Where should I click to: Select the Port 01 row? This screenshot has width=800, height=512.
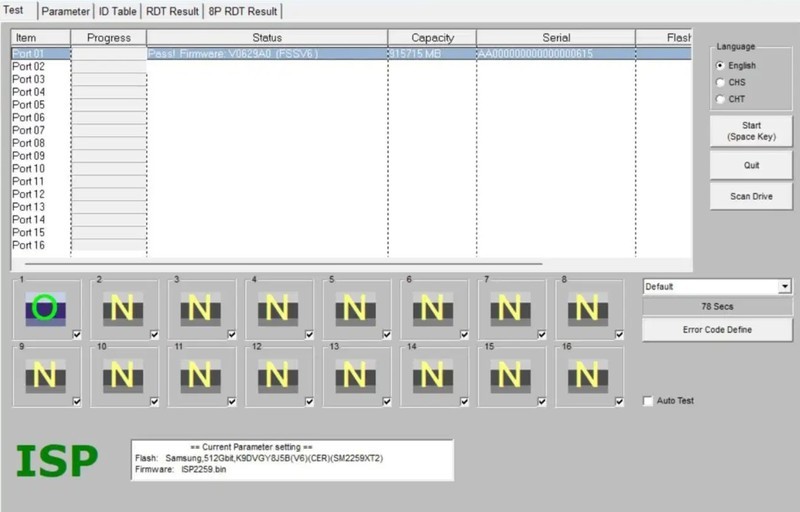point(352,54)
